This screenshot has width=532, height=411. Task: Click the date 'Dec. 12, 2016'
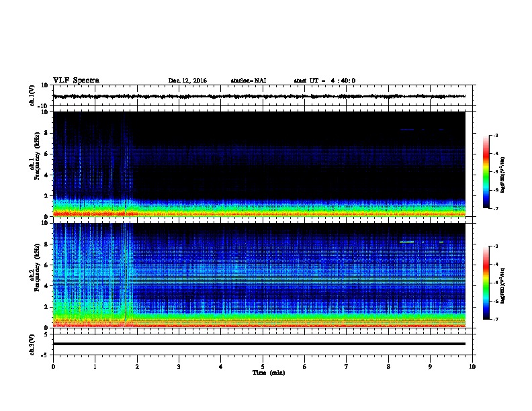click(187, 81)
